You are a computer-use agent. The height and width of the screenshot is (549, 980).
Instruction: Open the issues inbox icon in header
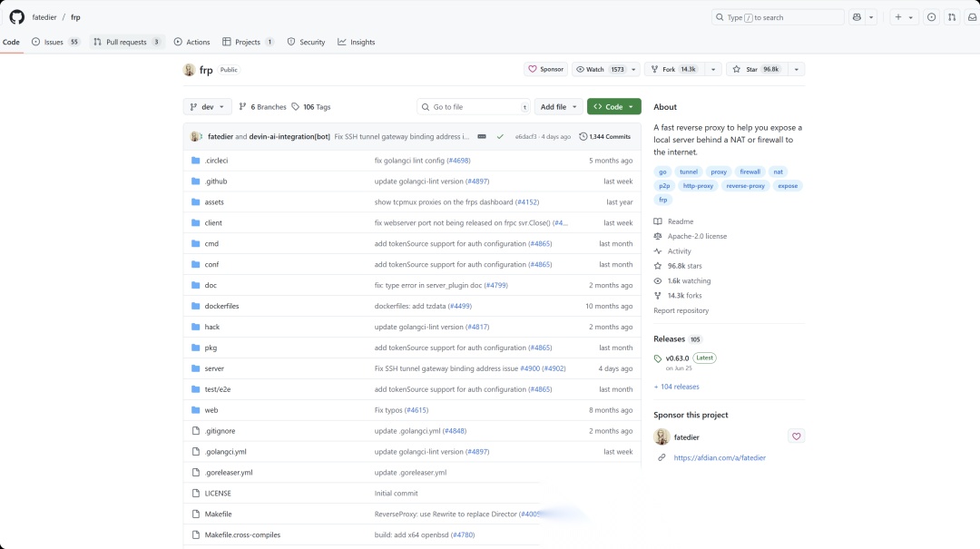click(x=931, y=17)
